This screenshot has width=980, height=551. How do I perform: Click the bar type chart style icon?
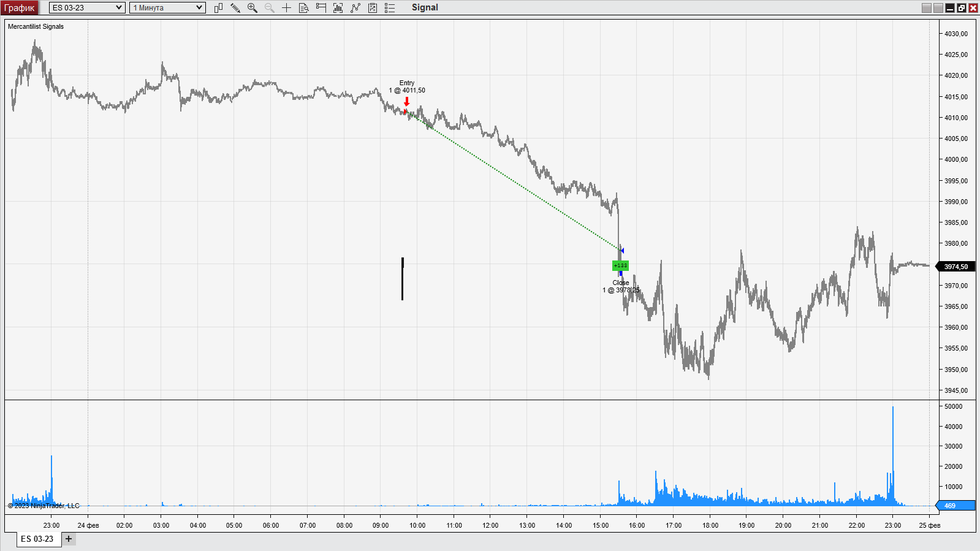218,8
